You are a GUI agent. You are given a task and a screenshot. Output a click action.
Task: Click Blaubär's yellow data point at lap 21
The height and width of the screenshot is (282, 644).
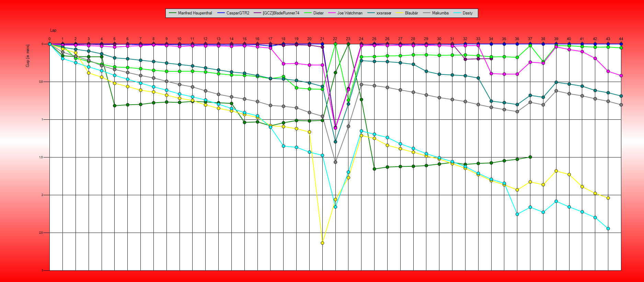click(322, 243)
